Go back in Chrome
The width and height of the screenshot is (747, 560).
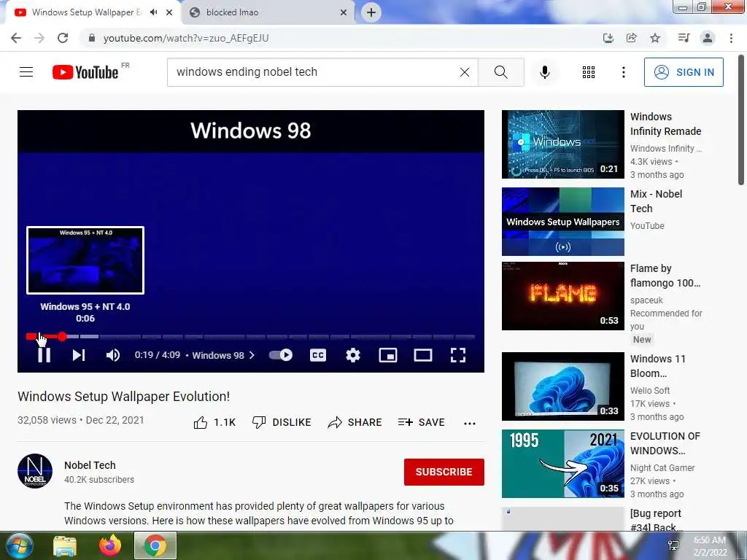pyautogui.click(x=16, y=38)
